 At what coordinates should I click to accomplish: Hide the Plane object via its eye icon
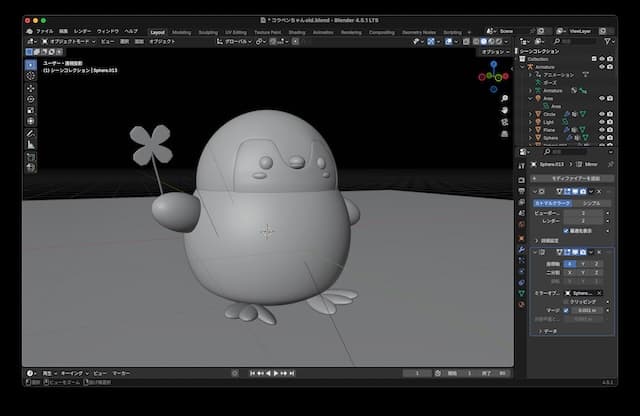click(x=602, y=130)
